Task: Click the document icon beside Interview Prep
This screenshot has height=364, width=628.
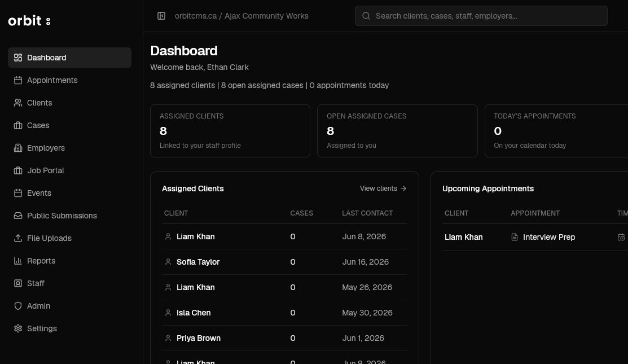Action: coord(515,237)
